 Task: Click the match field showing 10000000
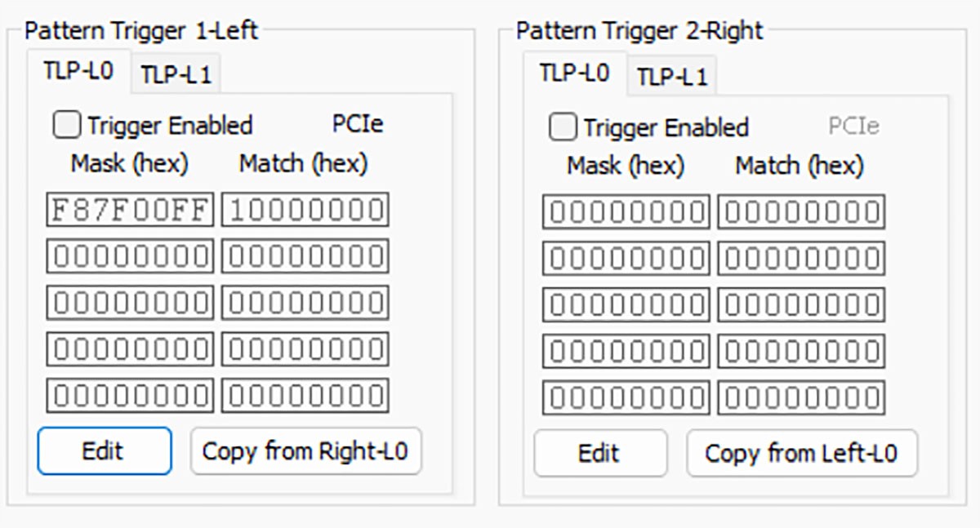pos(305,210)
